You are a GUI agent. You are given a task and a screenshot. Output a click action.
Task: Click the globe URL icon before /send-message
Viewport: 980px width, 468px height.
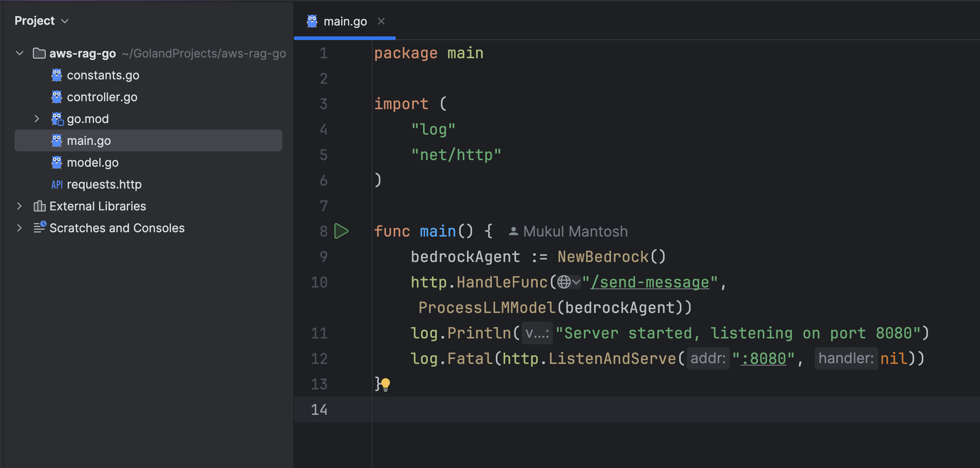[x=564, y=282]
